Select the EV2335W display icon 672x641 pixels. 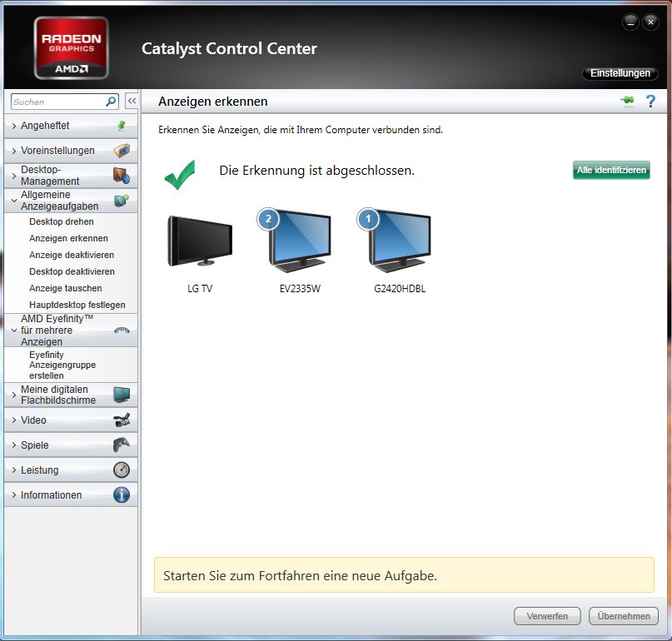(x=300, y=241)
